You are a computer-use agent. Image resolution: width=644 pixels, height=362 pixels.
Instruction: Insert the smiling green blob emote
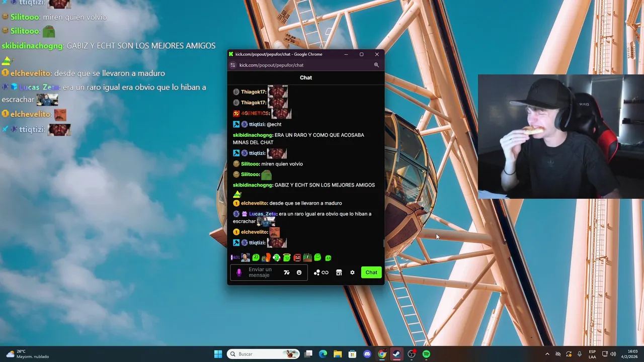[x=317, y=257]
